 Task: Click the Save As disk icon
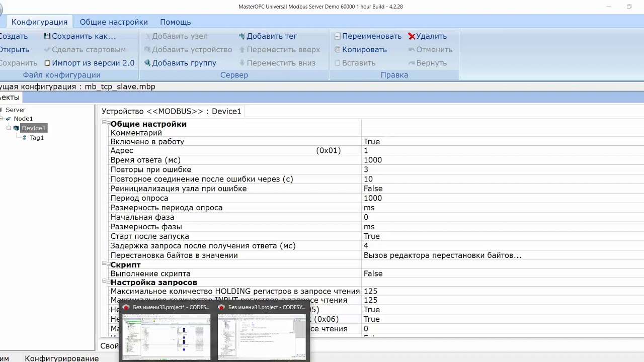[47, 36]
